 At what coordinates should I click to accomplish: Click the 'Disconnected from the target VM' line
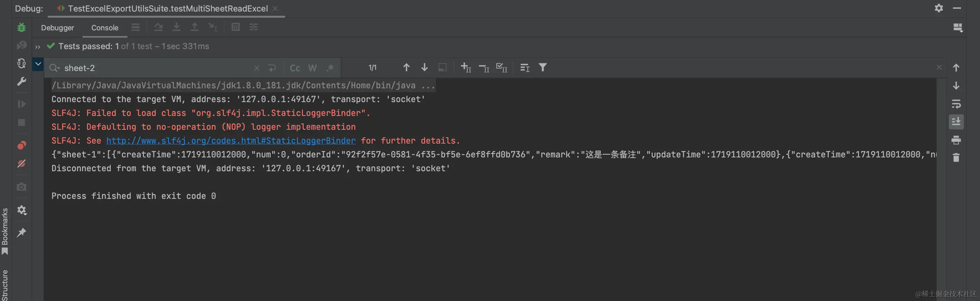251,169
